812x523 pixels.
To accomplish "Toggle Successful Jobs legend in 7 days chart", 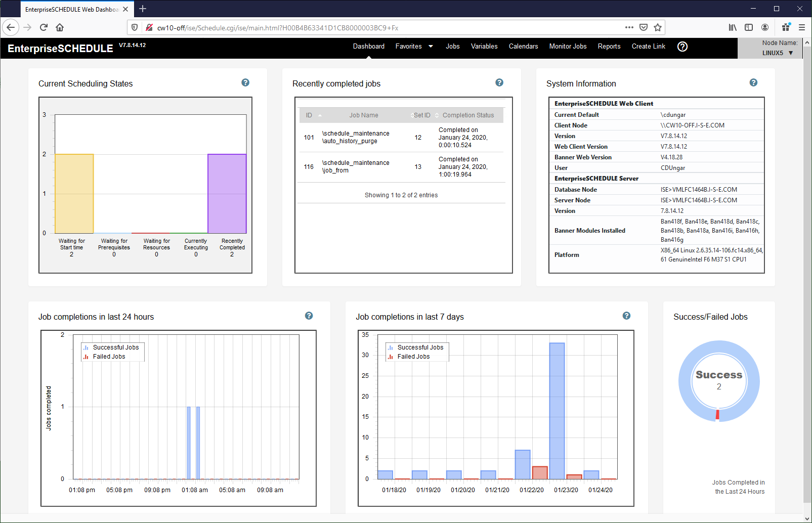I will click(x=415, y=347).
